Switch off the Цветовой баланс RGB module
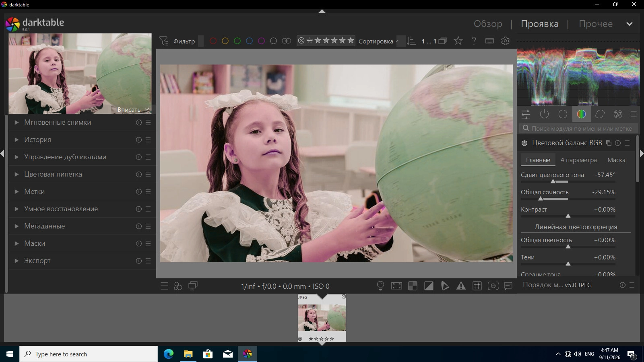This screenshot has width=644, height=362. tap(524, 143)
